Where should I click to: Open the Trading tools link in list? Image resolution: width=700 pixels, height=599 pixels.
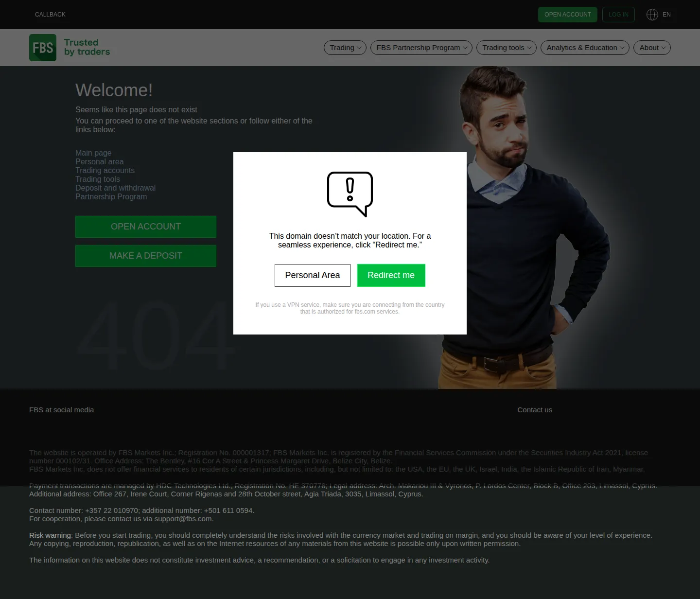tap(98, 179)
